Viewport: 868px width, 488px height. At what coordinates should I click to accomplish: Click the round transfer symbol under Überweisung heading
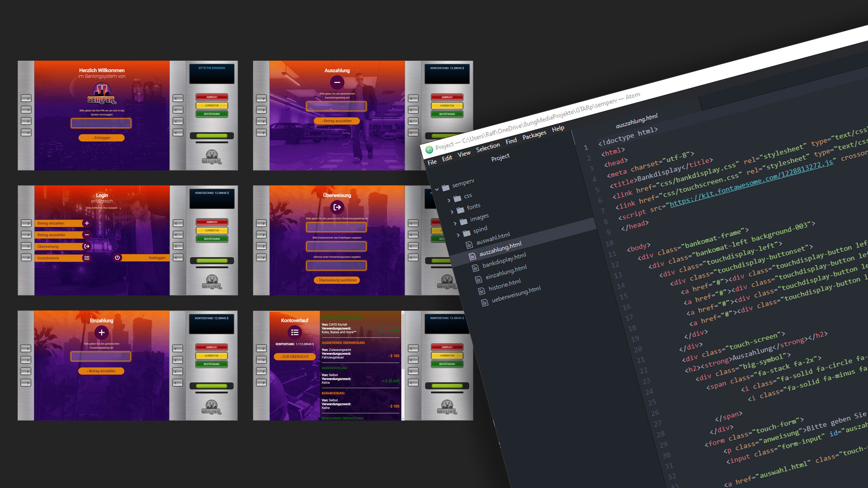337,207
